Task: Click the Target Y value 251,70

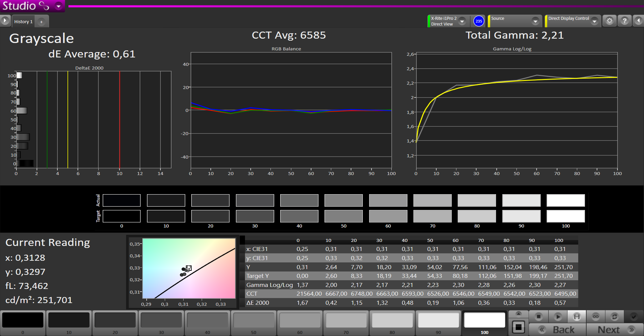Action: [563, 276]
